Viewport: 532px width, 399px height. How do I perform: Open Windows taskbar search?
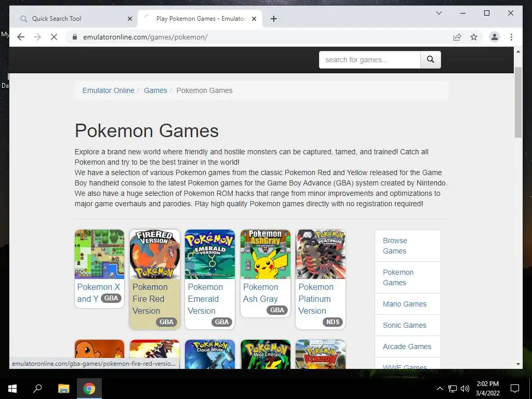[37, 389]
